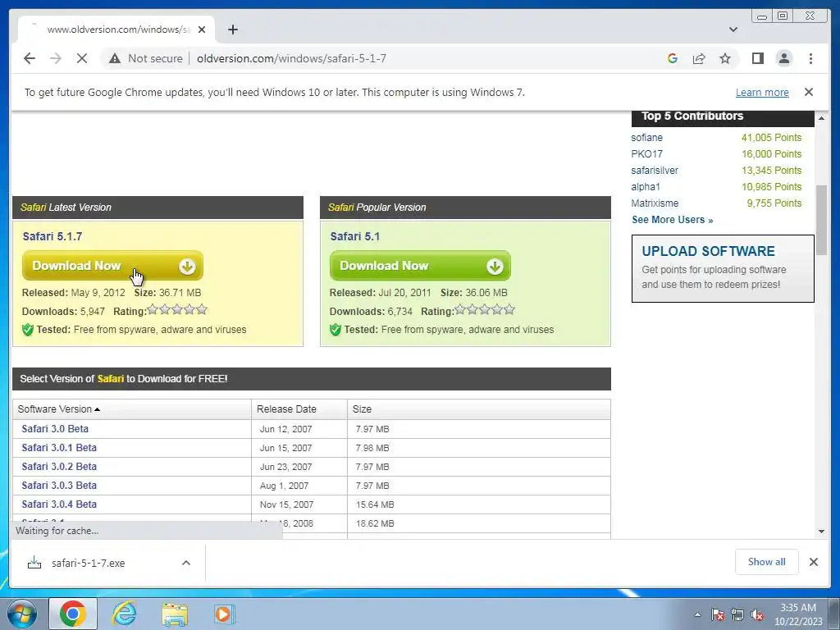Click See More Users link
The image size is (840, 630).
673,220
